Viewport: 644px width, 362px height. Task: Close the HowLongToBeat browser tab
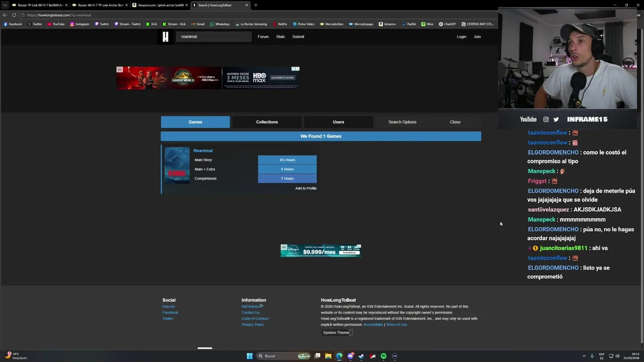(x=247, y=5)
